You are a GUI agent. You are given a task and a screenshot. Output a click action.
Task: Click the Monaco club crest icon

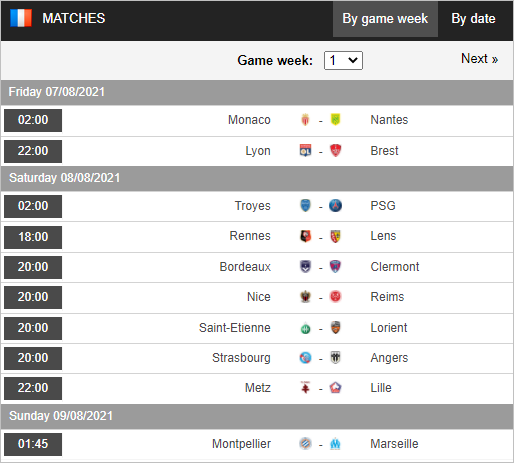coord(305,120)
